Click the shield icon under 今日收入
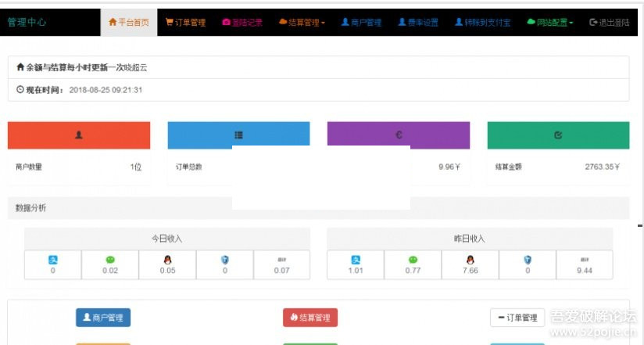This screenshot has width=644, height=345. coord(225,260)
